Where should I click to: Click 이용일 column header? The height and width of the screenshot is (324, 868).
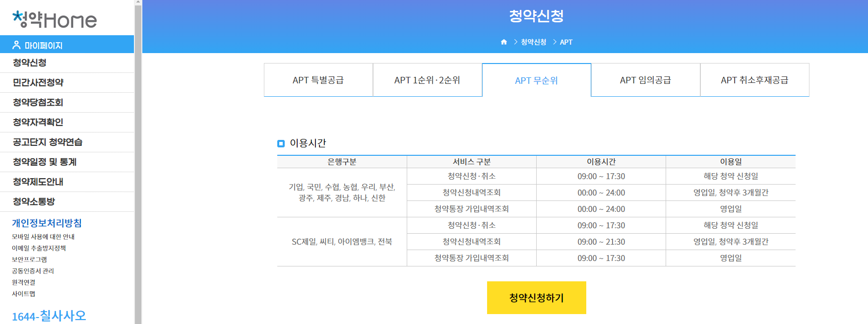click(731, 162)
